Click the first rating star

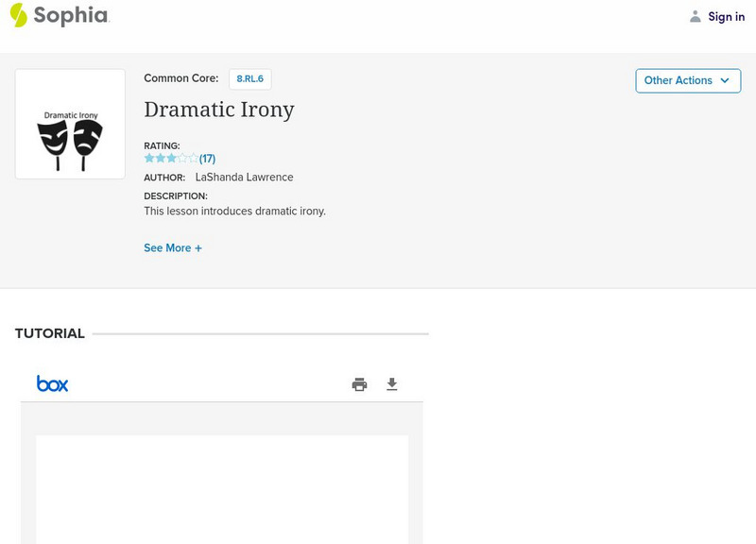(x=149, y=159)
